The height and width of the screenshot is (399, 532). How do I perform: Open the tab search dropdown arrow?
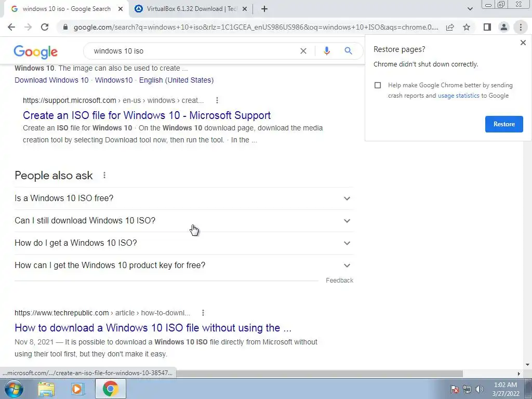click(470, 9)
